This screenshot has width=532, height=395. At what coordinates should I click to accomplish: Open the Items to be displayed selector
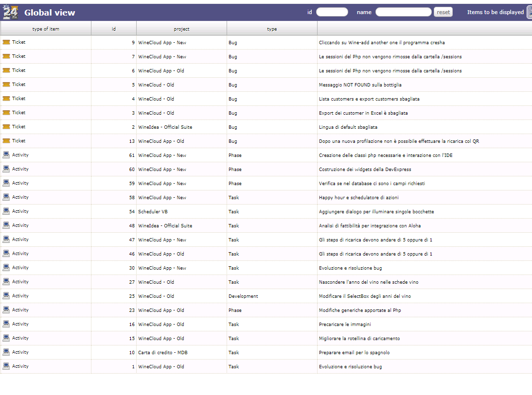click(529, 12)
